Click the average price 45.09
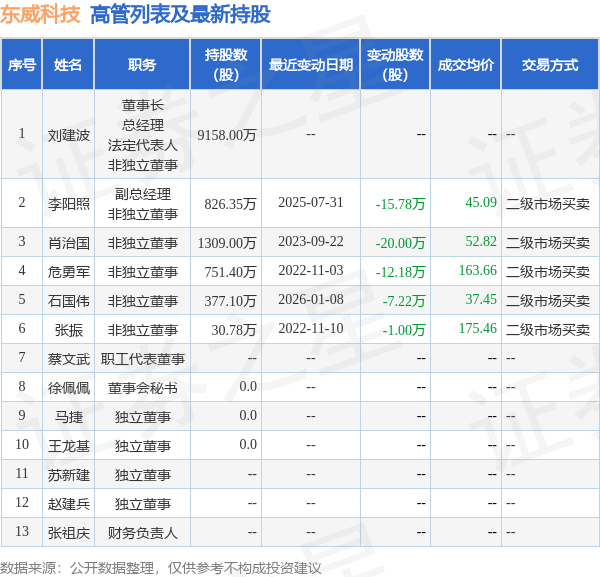Image resolution: width=600 pixels, height=577 pixels. pos(481,202)
